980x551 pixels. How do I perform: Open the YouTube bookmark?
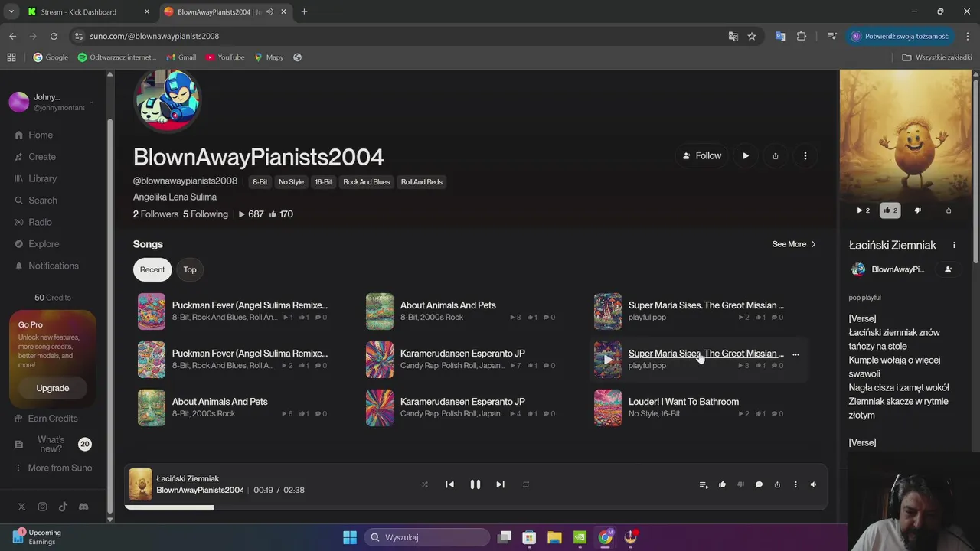pyautogui.click(x=225, y=57)
